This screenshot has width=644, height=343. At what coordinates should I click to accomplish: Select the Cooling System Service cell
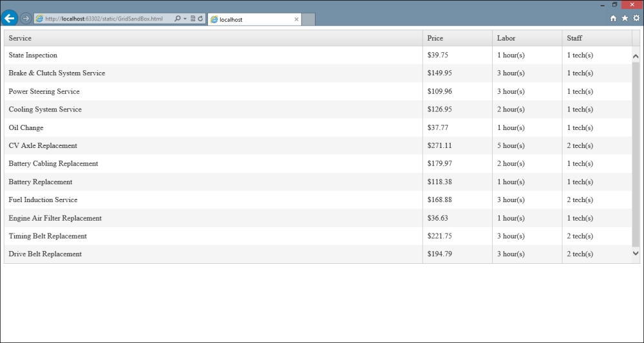[213, 109]
